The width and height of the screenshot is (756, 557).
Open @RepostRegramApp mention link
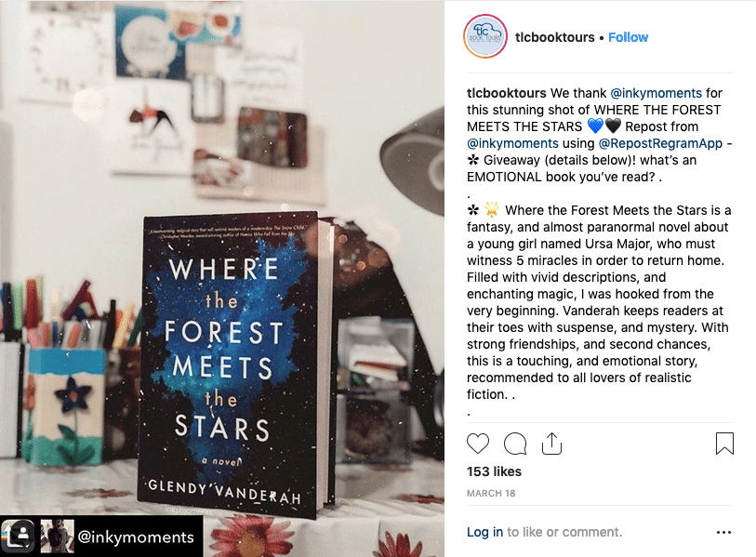tap(660, 143)
